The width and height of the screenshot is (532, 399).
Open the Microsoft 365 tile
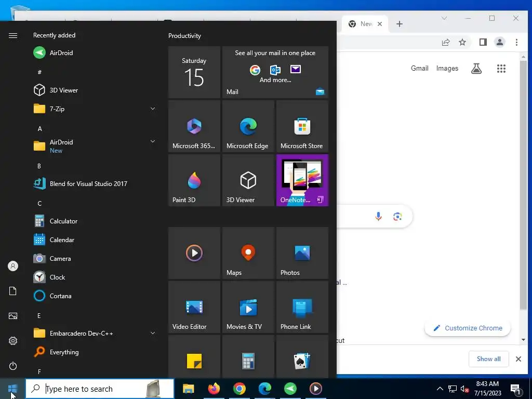pyautogui.click(x=194, y=126)
